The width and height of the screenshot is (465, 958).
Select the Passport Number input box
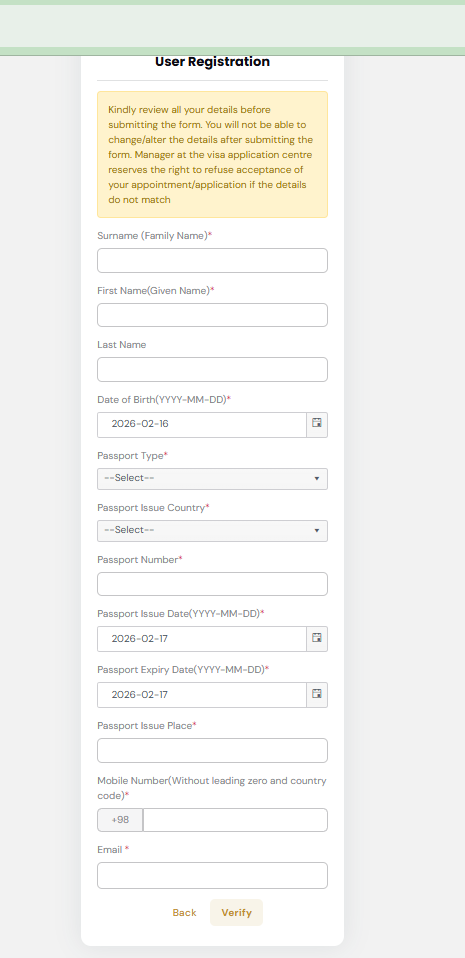pyautogui.click(x=212, y=584)
